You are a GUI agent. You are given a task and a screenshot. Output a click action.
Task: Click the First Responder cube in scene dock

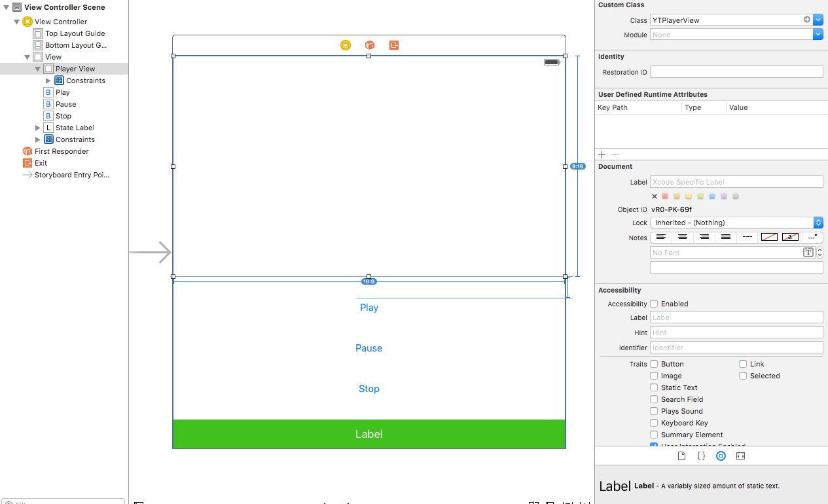370,45
